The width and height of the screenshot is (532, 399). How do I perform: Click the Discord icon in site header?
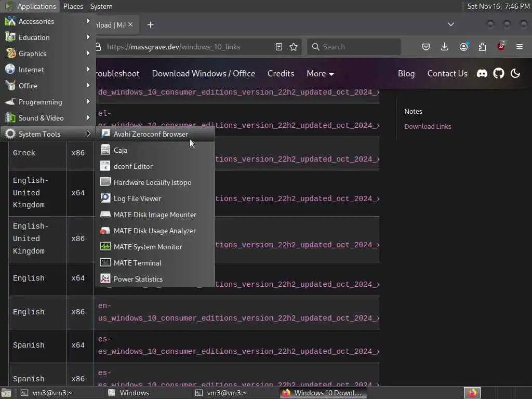tap(482, 73)
